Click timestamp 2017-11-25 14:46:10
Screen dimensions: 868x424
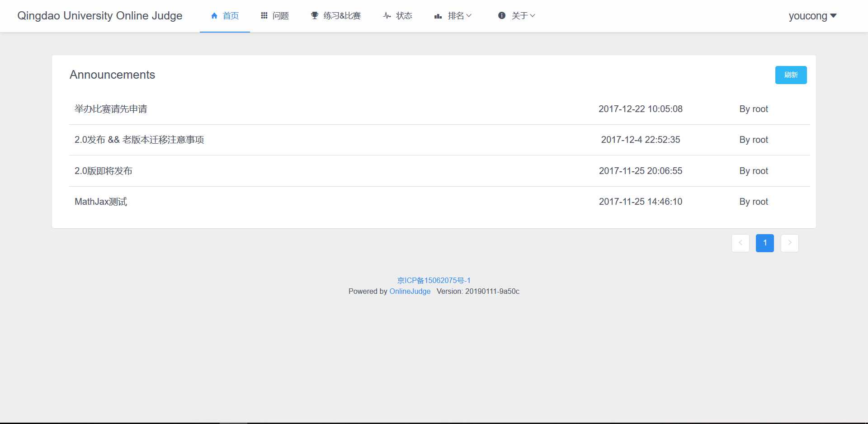pos(641,202)
